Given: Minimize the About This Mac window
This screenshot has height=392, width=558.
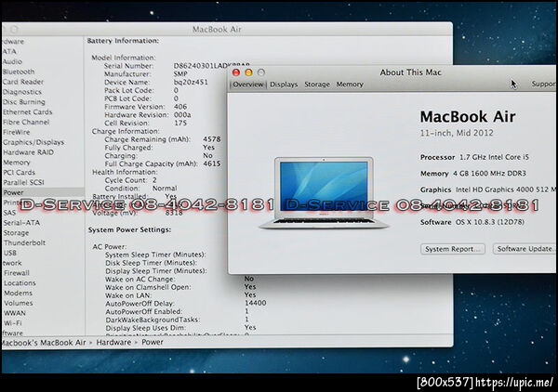Looking at the screenshot, I should coord(248,72).
